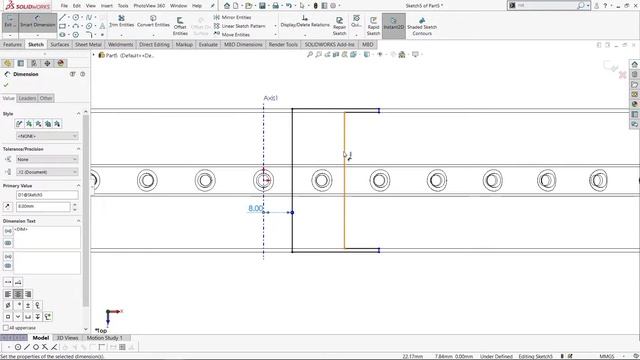This screenshot has width=640, height=360.
Task: Enable the All uppercase checkbox
Action: [x=6, y=328]
